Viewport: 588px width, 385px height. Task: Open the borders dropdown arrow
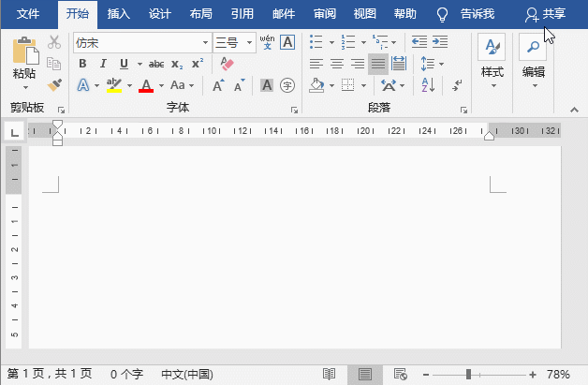point(363,86)
